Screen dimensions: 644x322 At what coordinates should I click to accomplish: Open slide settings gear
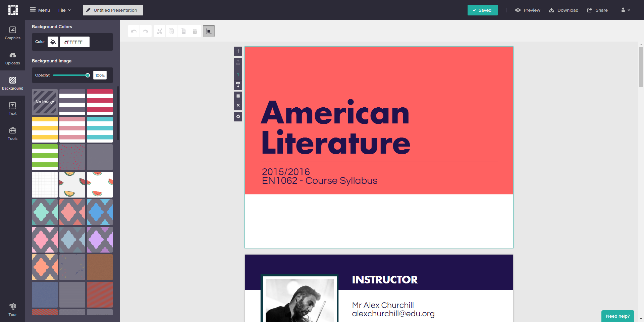238,117
